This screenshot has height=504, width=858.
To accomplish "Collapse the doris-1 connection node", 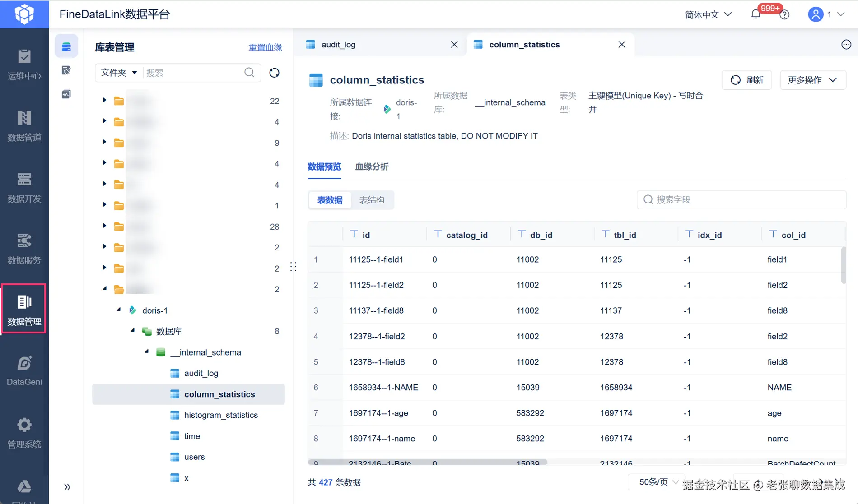I will click(x=119, y=310).
